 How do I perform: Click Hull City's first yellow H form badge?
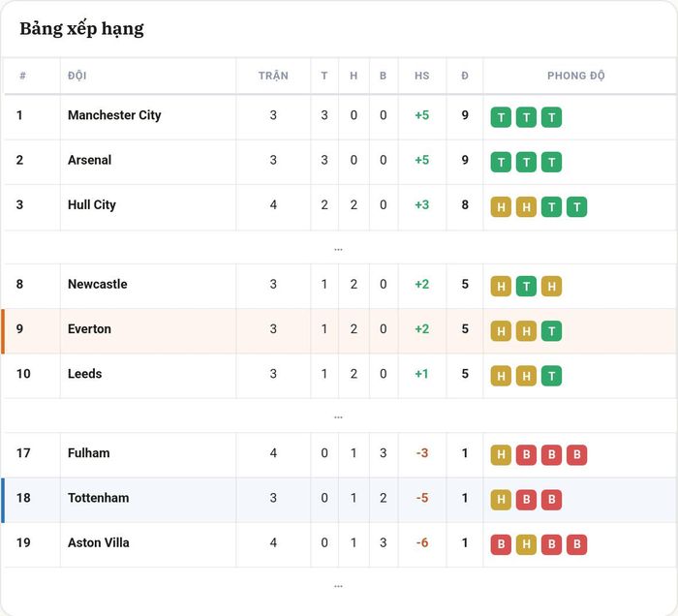501,207
